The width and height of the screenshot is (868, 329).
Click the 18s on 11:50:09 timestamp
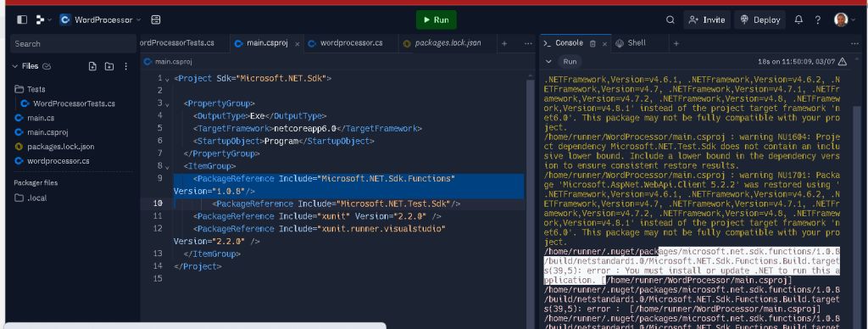797,62
